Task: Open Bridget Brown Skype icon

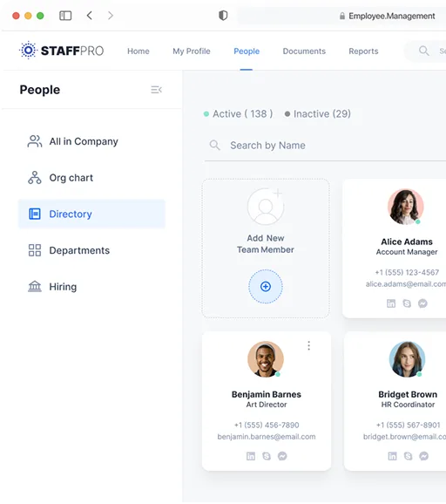Action: [409, 456]
